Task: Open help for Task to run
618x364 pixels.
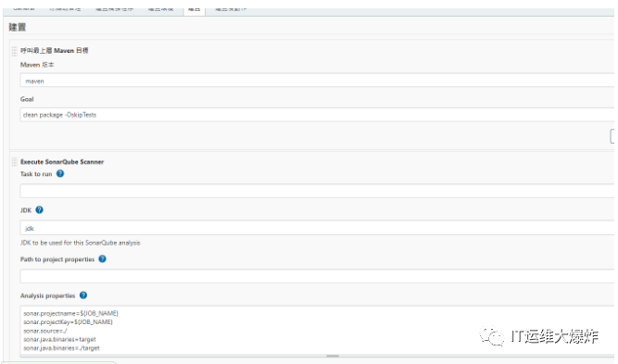Action: click(60, 174)
